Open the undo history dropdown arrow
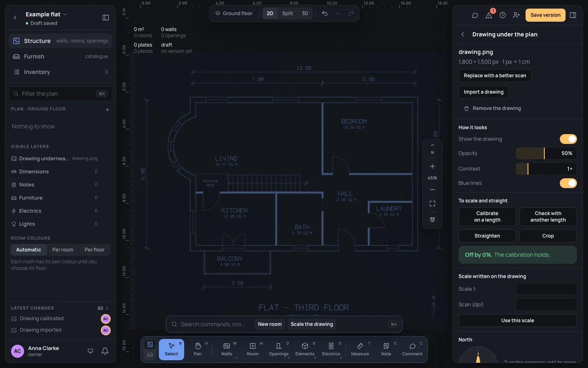The height and width of the screenshot is (368, 588). coord(338,13)
